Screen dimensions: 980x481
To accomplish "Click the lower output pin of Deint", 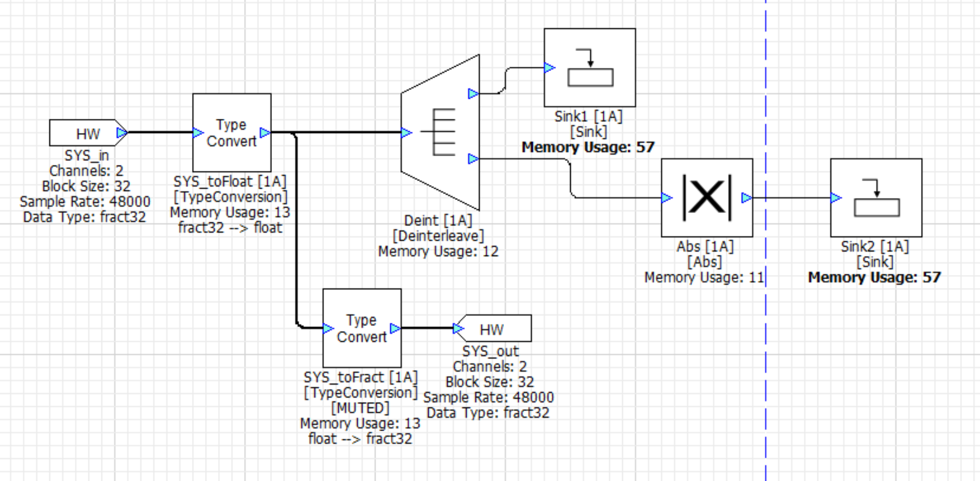I will (473, 159).
